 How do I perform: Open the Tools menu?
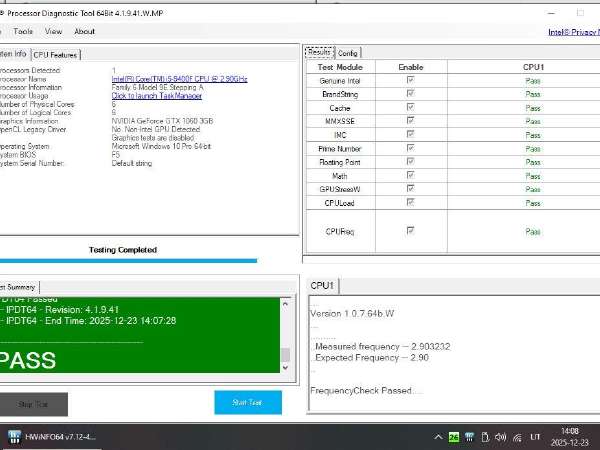click(x=23, y=31)
